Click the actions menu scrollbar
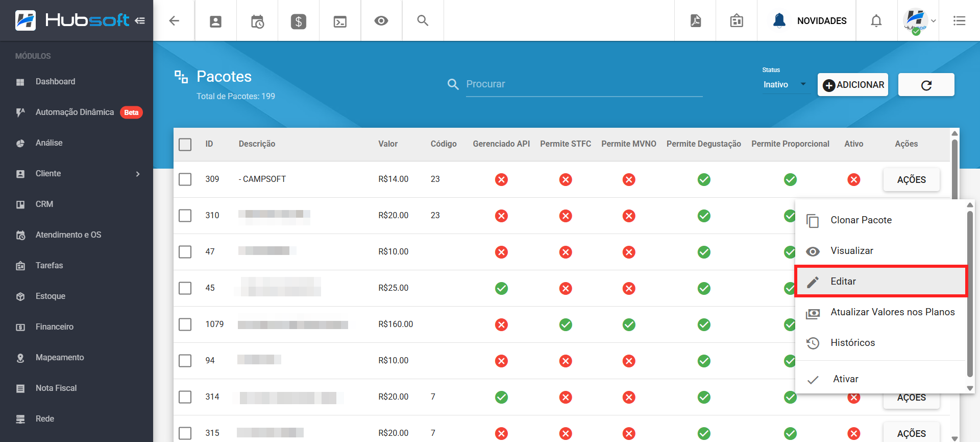Screen dimensions: 980x442 970,294
